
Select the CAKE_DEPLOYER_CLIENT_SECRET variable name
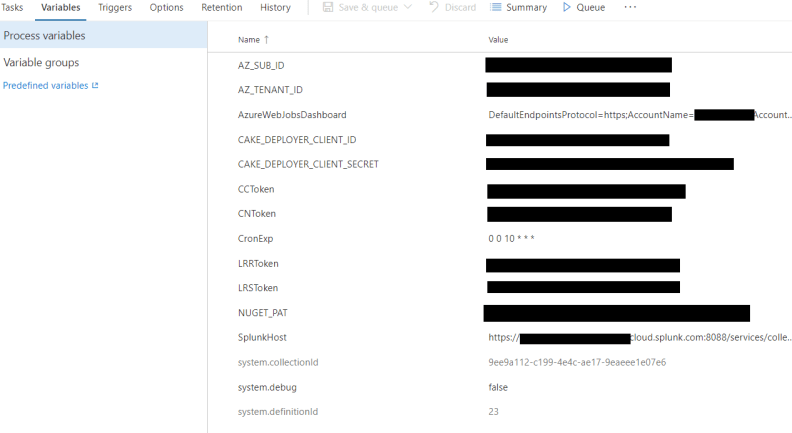[x=308, y=164]
